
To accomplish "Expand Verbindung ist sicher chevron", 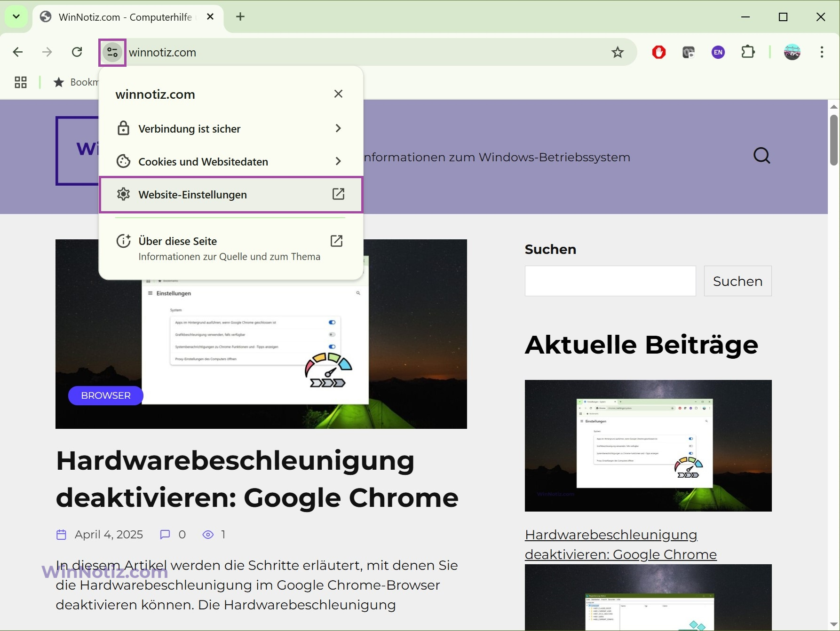I will (x=338, y=128).
